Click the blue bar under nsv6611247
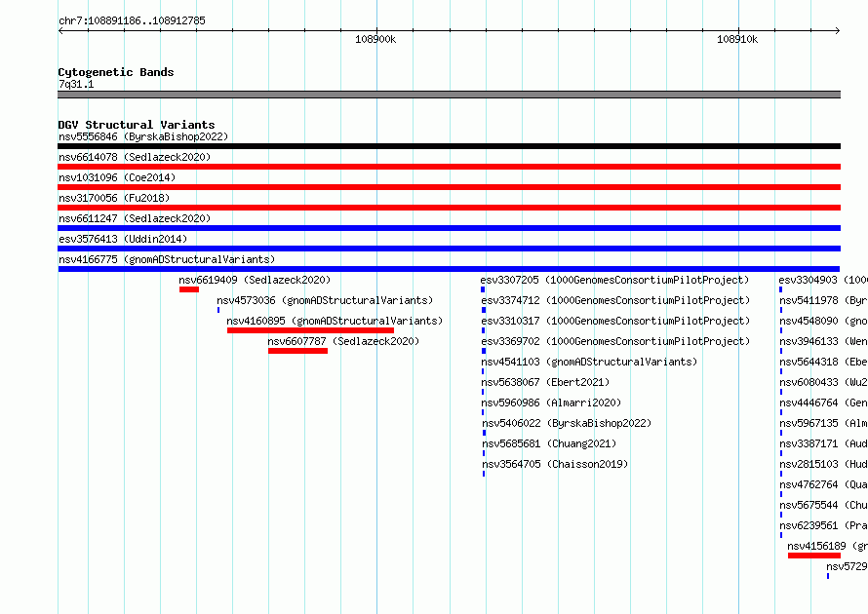Viewport: 868px width, 614px height. (449, 228)
